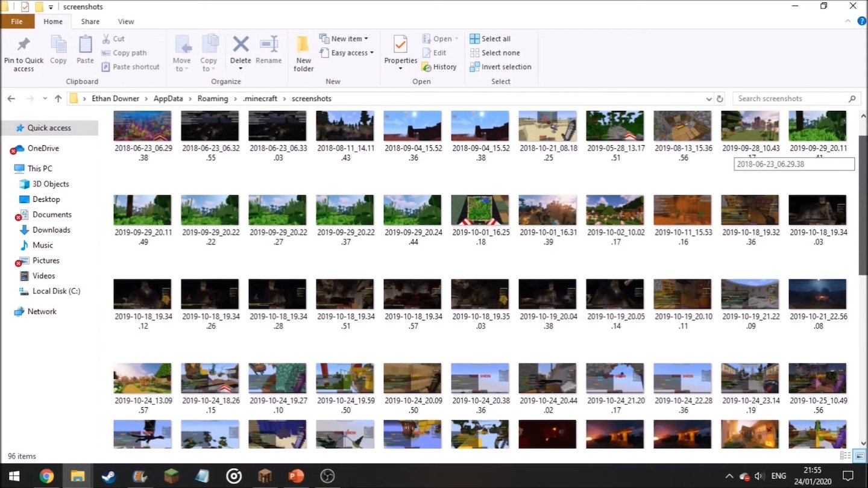Click the Delete red X icon
This screenshot has width=868, height=488.
pyautogui.click(x=241, y=44)
